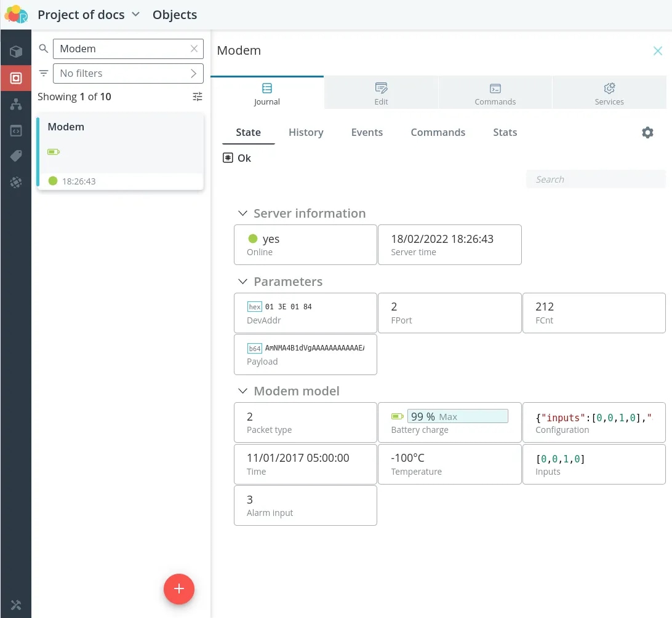672x618 pixels.
Task: Click the Online yes value
Action: 271,239
